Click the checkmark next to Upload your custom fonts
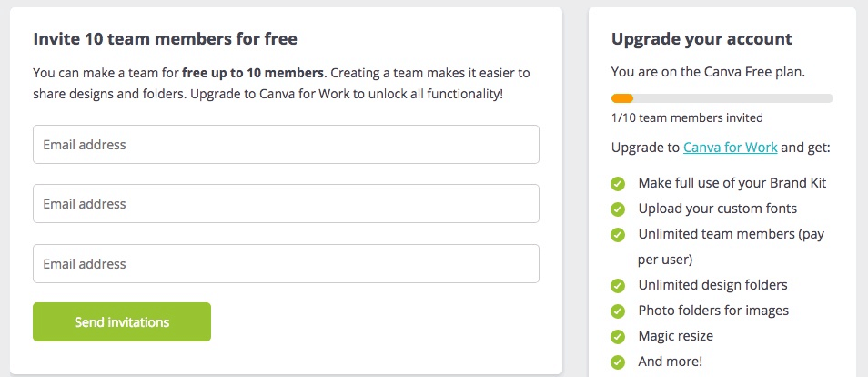The width and height of the screenshot is (868, 377). pos(618,209)
